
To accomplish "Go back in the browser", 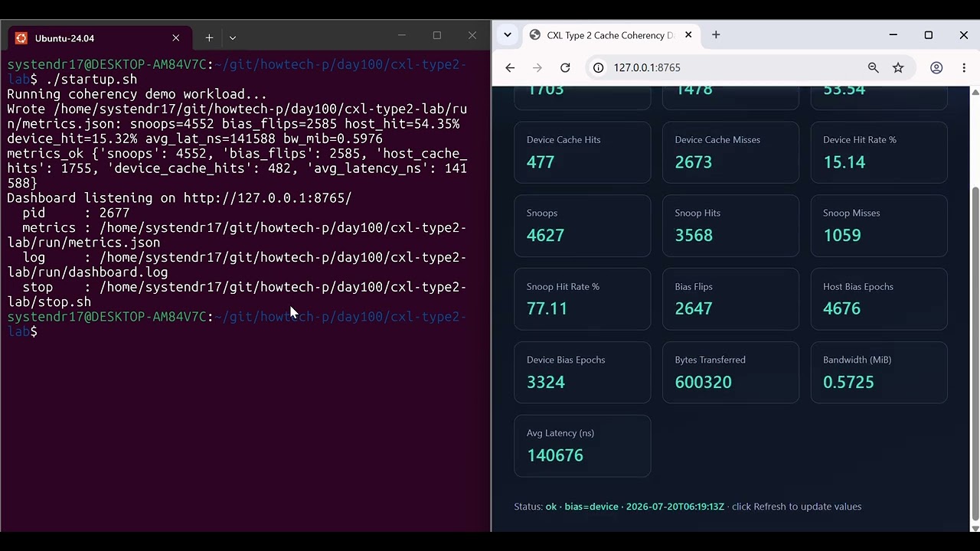I will coord(510,67).
